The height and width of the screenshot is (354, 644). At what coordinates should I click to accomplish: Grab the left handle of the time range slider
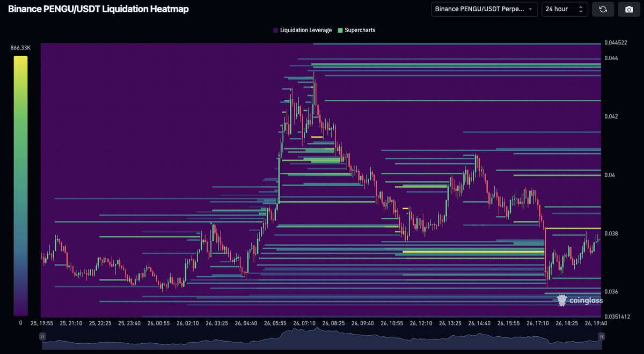[x=42, y=336]
